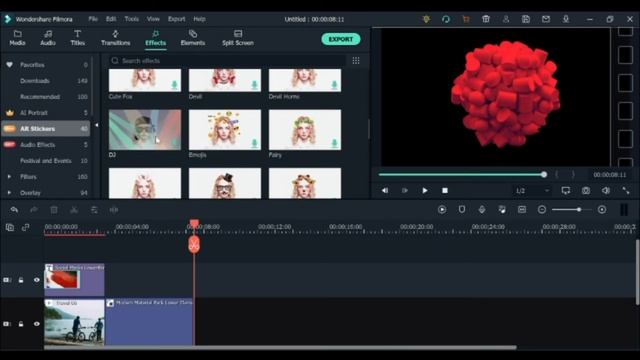This screenshot has height=360, width=640.
Task: Collapse the category sidebar panel arrow
Action: pyautogui.click(x=96, y=125)
